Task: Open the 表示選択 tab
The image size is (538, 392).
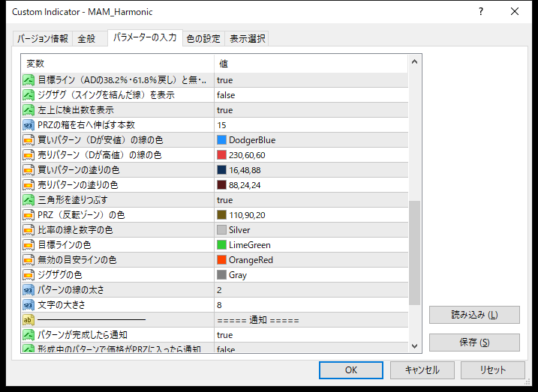Action: pos(247,38)
